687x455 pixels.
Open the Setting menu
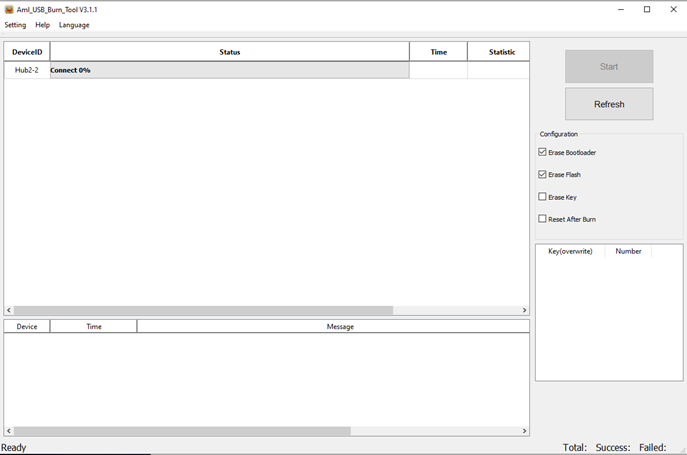click(x=15, y=25)
